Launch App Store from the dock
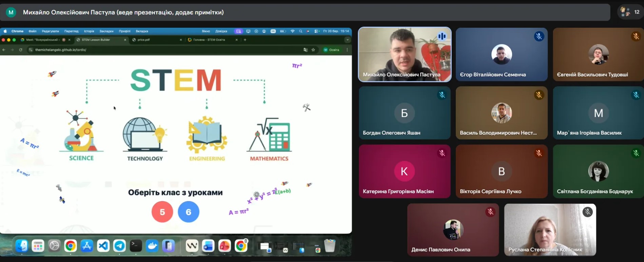Image resolution: width=644 pixels, height=262 pixels. (x=87, y=246)
